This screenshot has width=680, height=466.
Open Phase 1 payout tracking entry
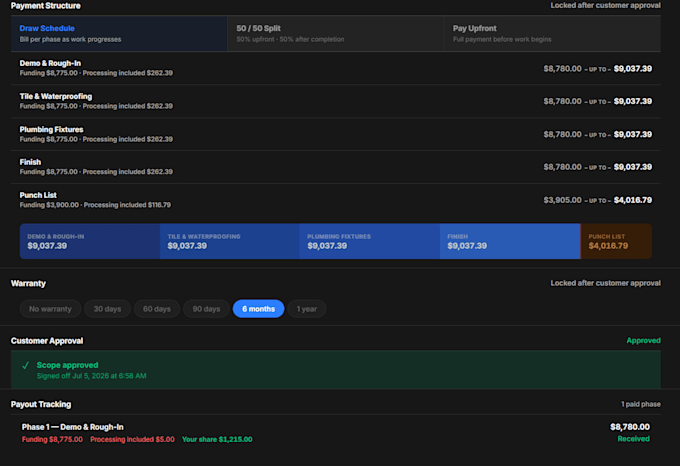coord(336,433)
